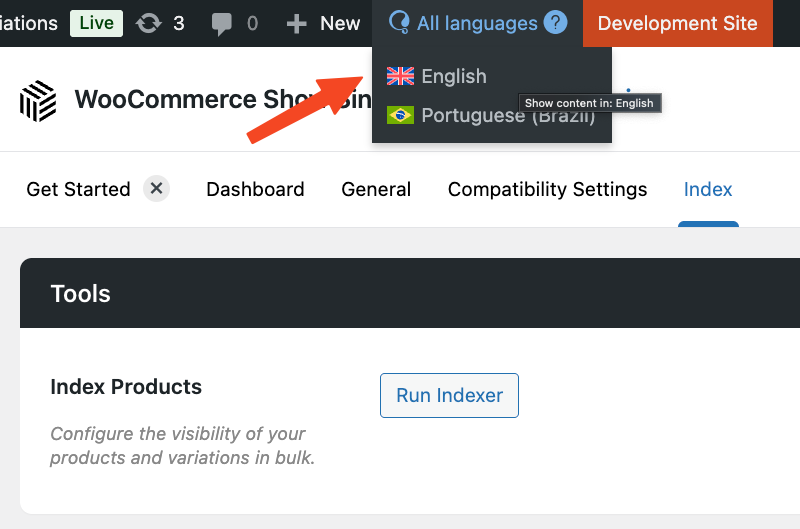
Task: Open the General tab
Action: click(x=376, y=189)
